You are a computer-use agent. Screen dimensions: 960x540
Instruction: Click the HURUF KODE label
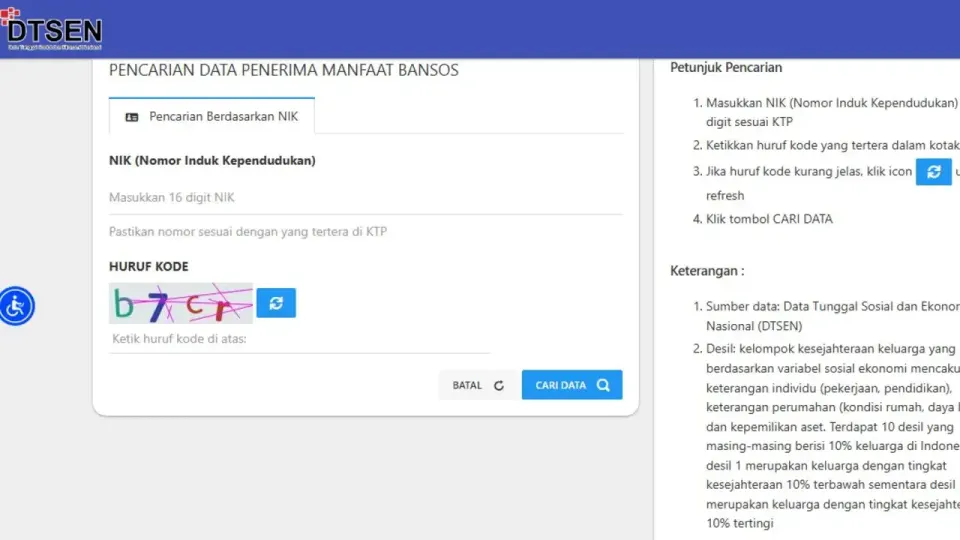149,266
